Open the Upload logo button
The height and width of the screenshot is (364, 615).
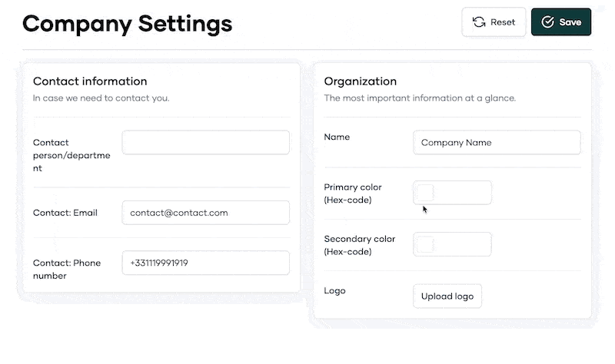pyautogui.click(x=447, y=296)
